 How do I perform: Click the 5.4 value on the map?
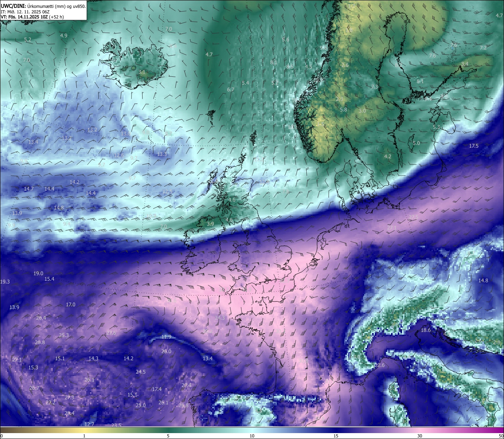245,83
